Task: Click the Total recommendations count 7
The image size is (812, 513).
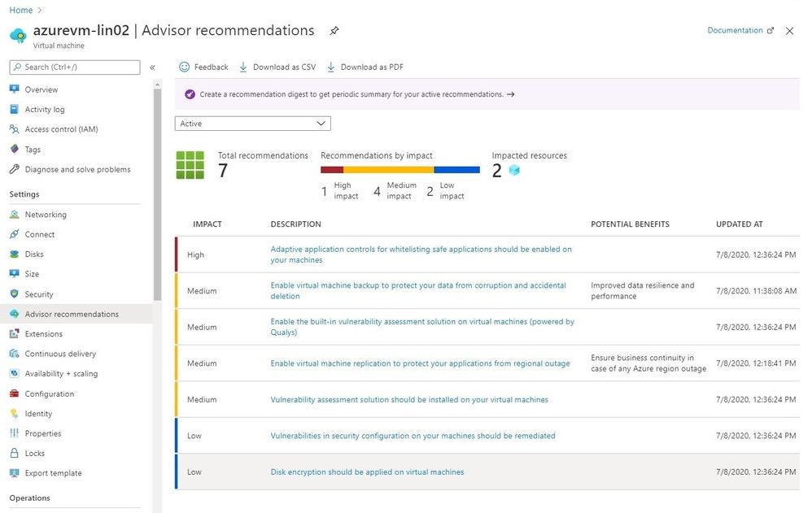Action: coord(223,170)
